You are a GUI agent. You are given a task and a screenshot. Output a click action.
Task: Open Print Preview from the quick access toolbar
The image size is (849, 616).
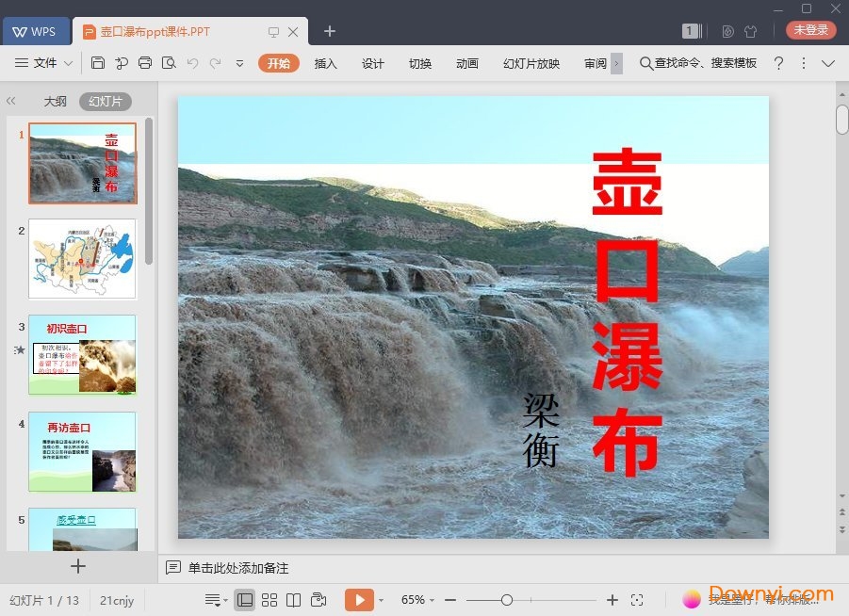pyautogui.click(x=169, y=62)
